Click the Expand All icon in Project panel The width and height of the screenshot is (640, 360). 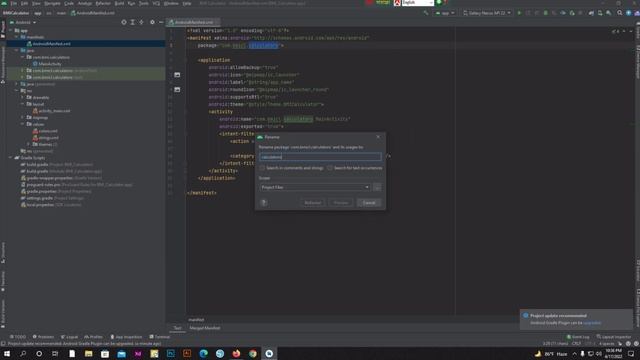coord(133,22)
